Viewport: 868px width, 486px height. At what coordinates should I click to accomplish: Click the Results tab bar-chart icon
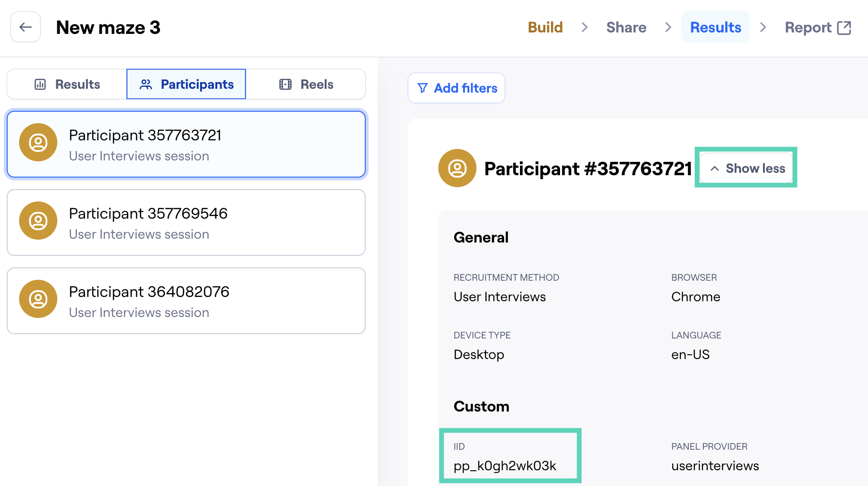(40, 85)
